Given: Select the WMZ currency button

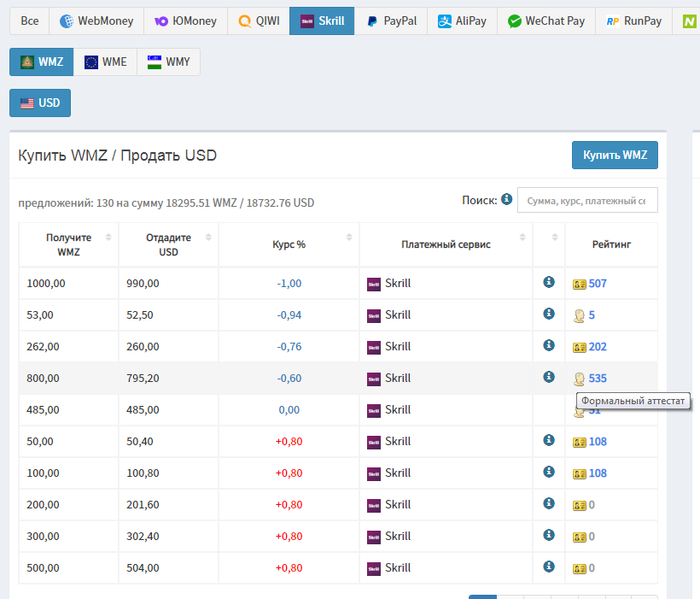Looking at the screenshot, I should coord(42,62).
